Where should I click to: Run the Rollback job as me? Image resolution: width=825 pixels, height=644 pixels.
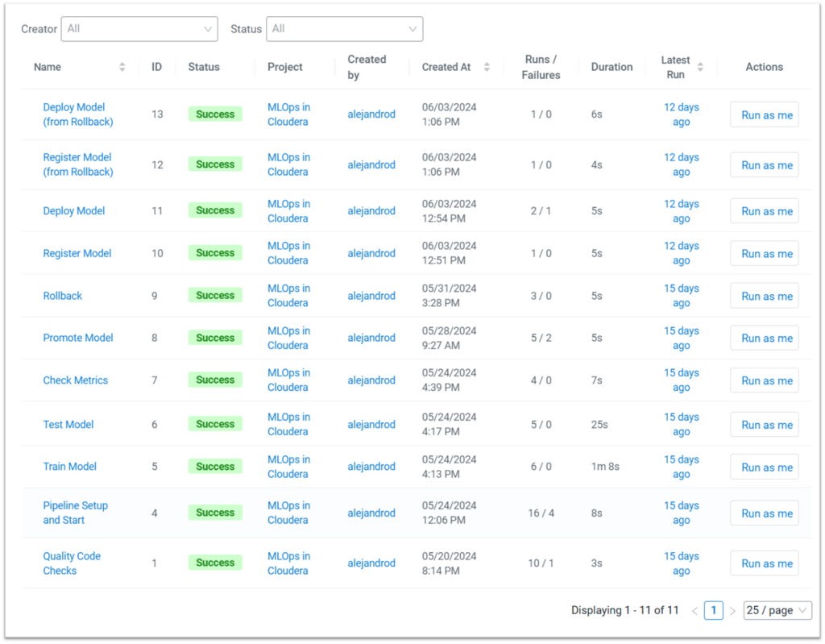click(x=765, y=297)
